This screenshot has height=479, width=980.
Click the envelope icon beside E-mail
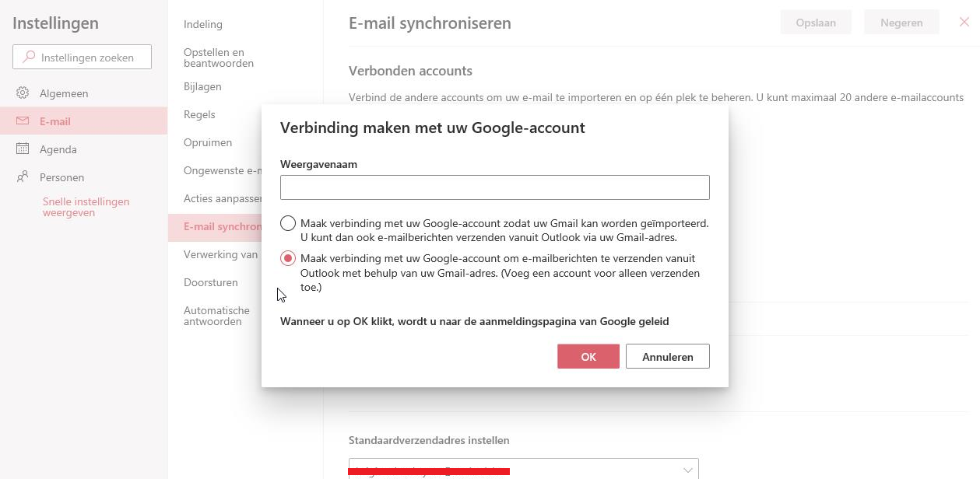coord(23,121)
